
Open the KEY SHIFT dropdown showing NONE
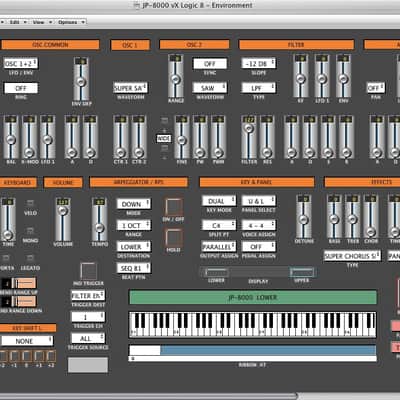[27, 341]
